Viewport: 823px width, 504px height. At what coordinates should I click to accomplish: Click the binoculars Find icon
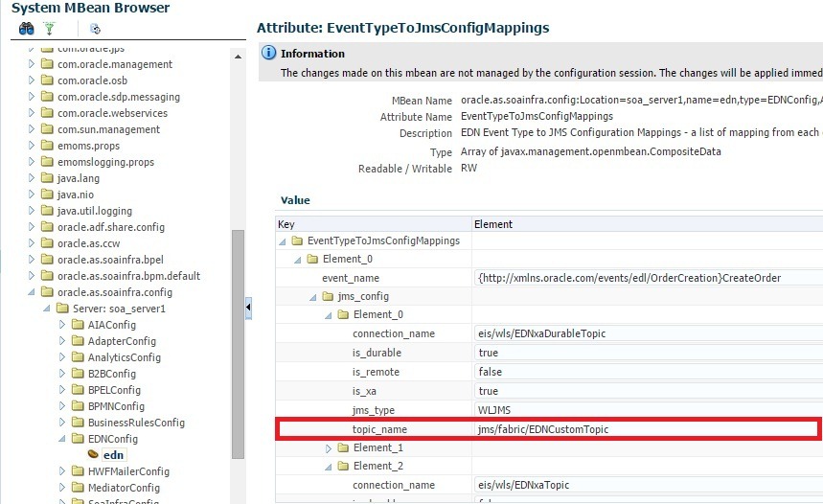(27, 29)
